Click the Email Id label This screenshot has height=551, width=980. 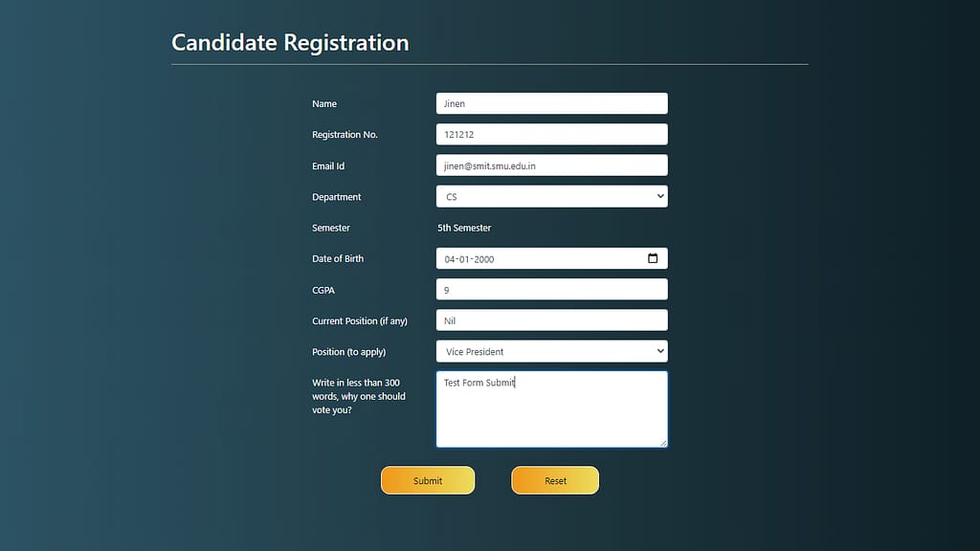pyautogui.click(x=328, y=166)
